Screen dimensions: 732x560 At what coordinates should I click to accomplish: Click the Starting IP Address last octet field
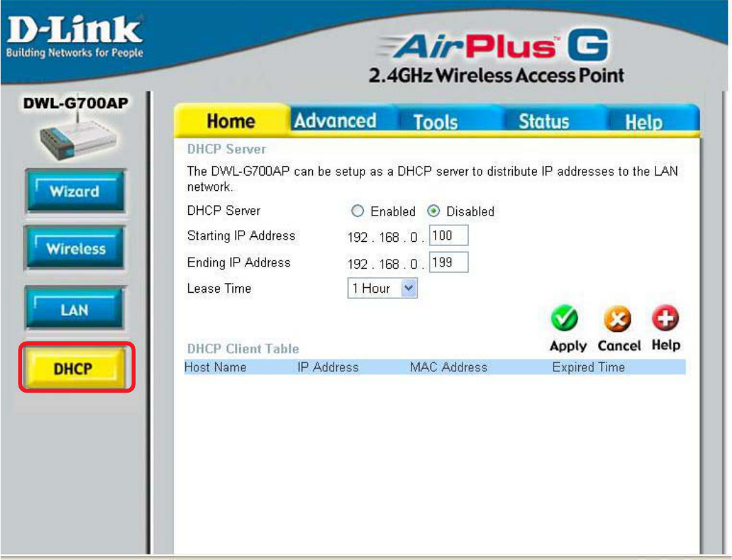449,235
